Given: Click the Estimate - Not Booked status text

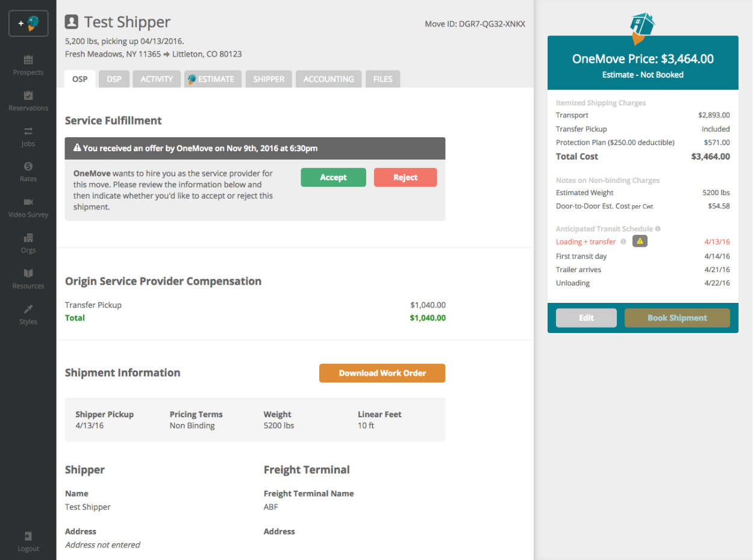Looking at the screenshot, I should [643, 75].
